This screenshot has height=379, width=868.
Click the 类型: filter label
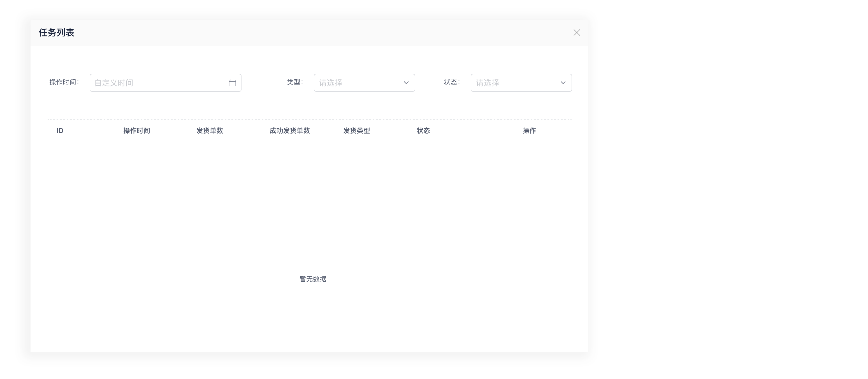pos(295,82)
